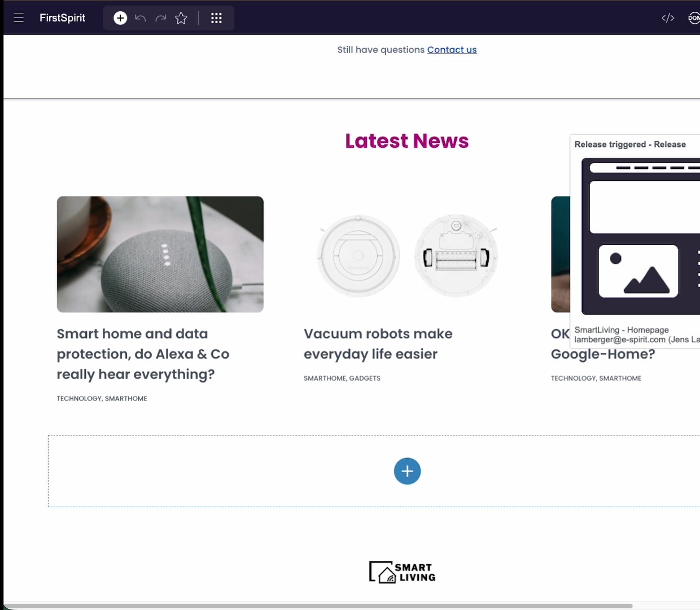Redo the last undone action
Screen dimensions: 700x610
[161, 18]
